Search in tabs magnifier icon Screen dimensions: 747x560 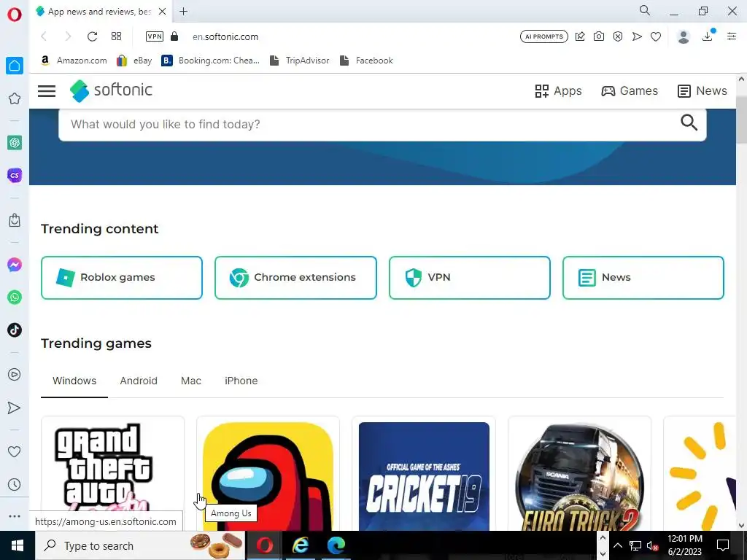pyautogui.click(x=645, y=10)
